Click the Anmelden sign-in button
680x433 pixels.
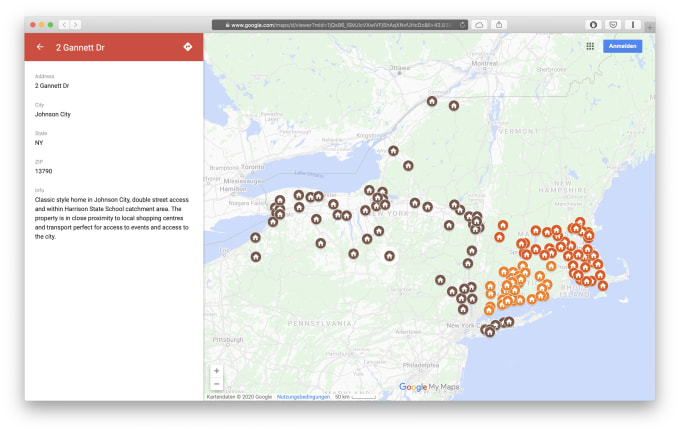pyautogui.click(x=622, y=46)
